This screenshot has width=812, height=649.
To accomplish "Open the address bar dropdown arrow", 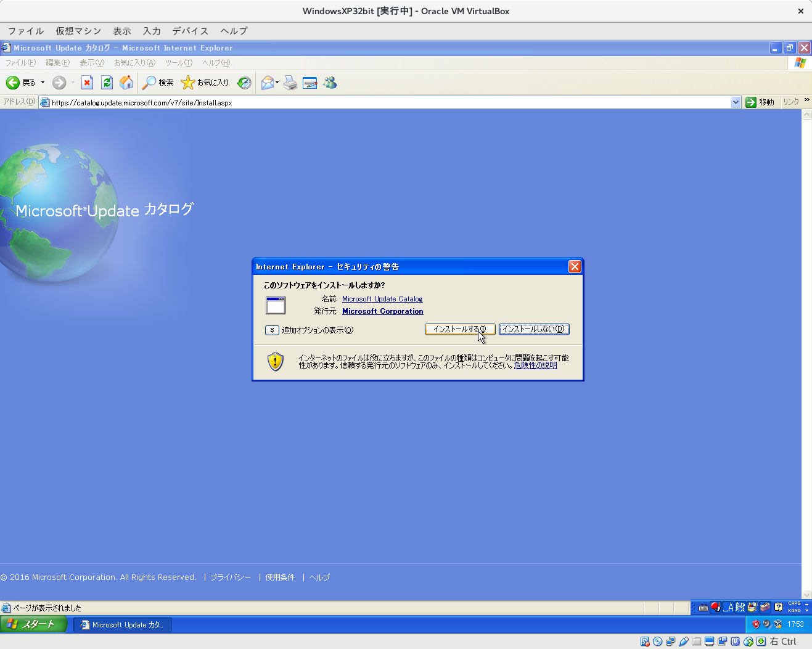I will pos(736,102).
